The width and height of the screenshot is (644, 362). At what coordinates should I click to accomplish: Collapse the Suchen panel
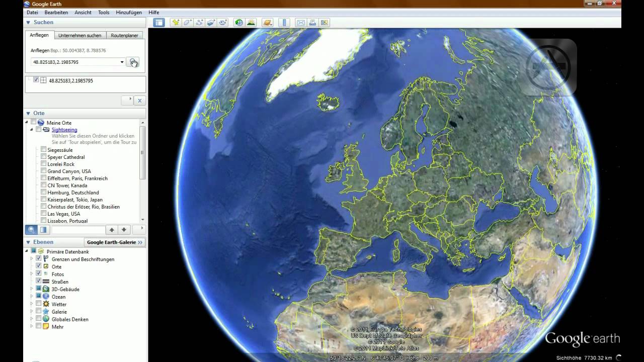[28, 22]
